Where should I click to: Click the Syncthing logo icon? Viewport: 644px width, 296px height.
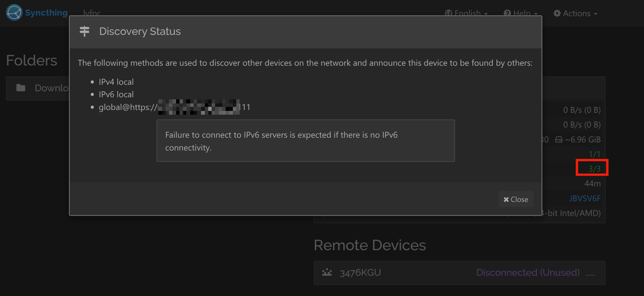[x=14, y=12]
